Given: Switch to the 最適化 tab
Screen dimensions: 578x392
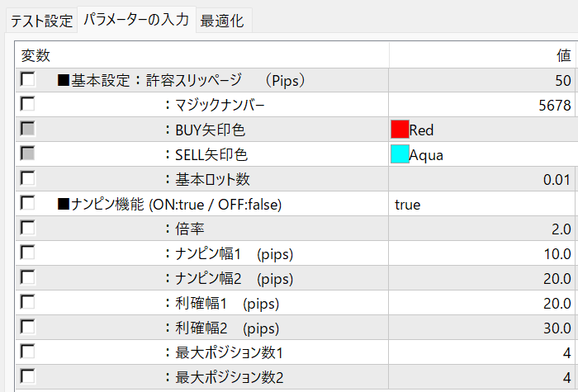Looking at the screenshot, I should [222, 21].
